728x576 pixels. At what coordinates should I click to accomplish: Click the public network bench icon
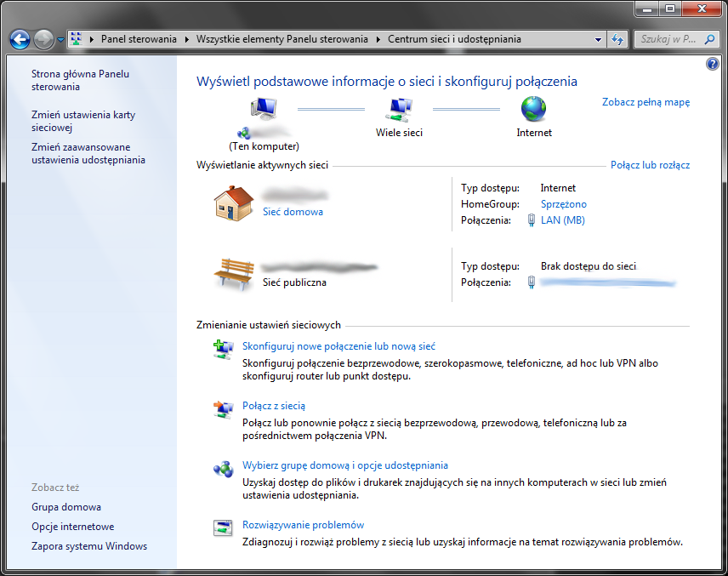coord(233,272)
